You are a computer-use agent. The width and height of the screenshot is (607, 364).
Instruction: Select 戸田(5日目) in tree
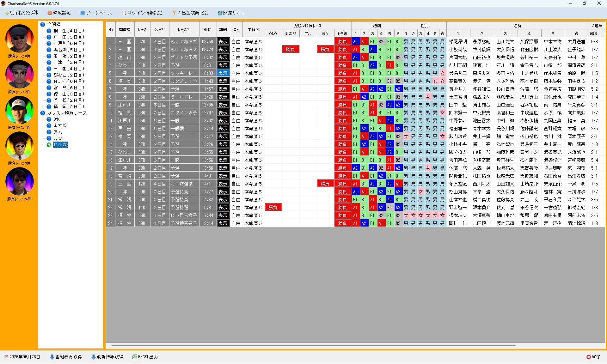69,37
